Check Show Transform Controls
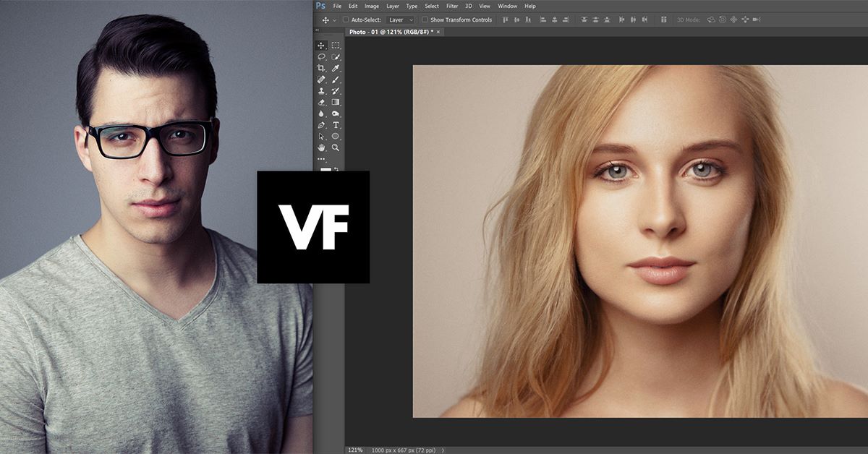The width and height of the screenshot is (868, 454). [x=425, y=20]
